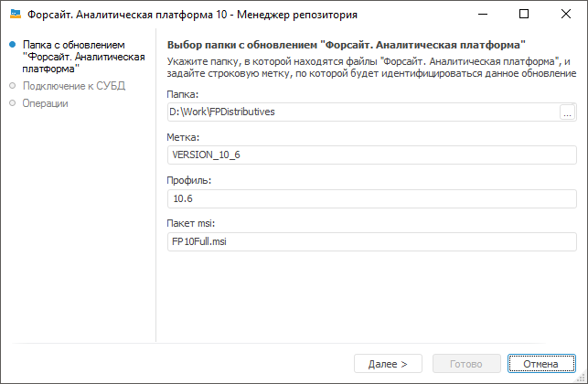Click the blue bullet of the current step
The height and width of the screenshot is (384, 588).
point(12,44)
